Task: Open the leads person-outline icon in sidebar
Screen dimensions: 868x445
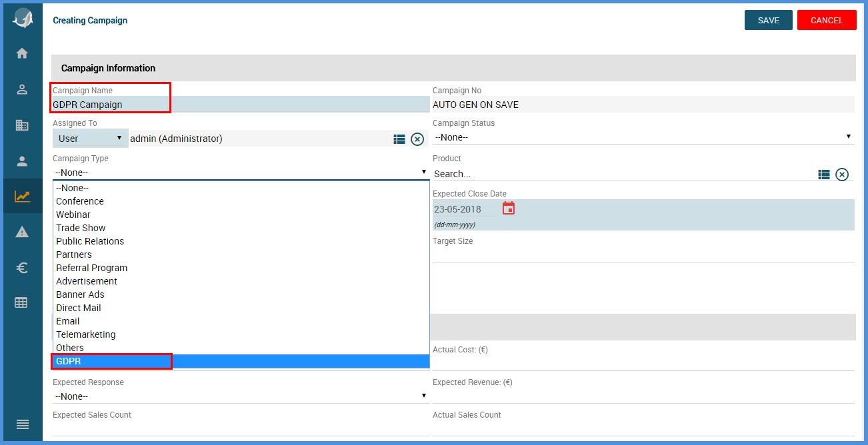Action: pos(22,89)
